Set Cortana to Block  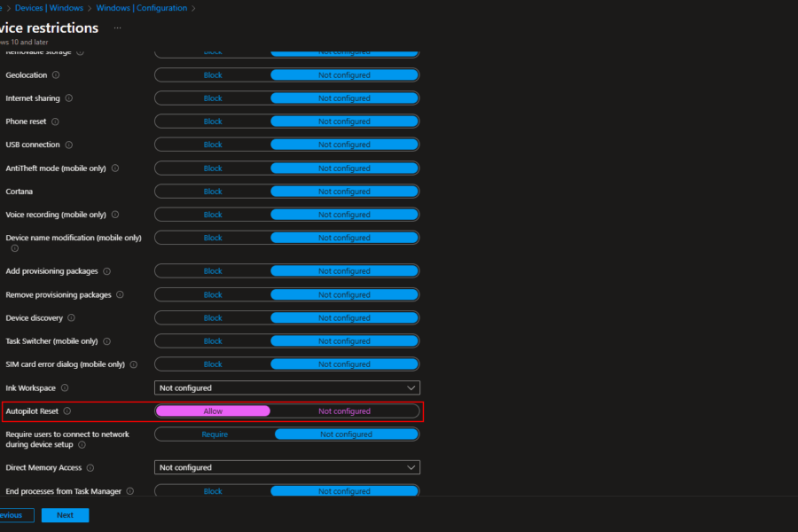[213, 192]
